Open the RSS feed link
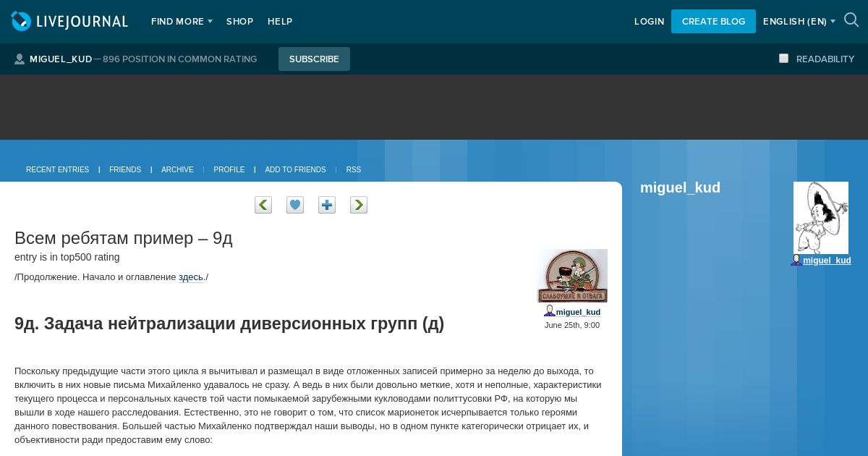 [354, 169]
